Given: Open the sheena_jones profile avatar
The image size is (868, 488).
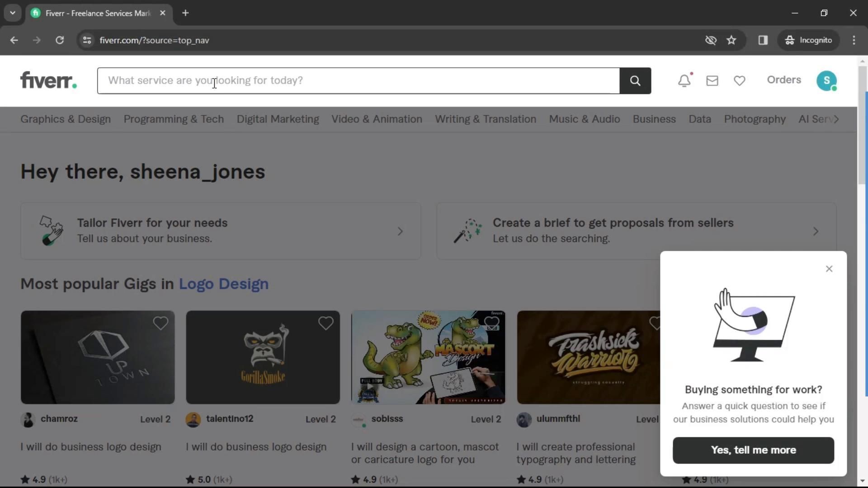Looking at the screenshot, I should tap(826, 80).
